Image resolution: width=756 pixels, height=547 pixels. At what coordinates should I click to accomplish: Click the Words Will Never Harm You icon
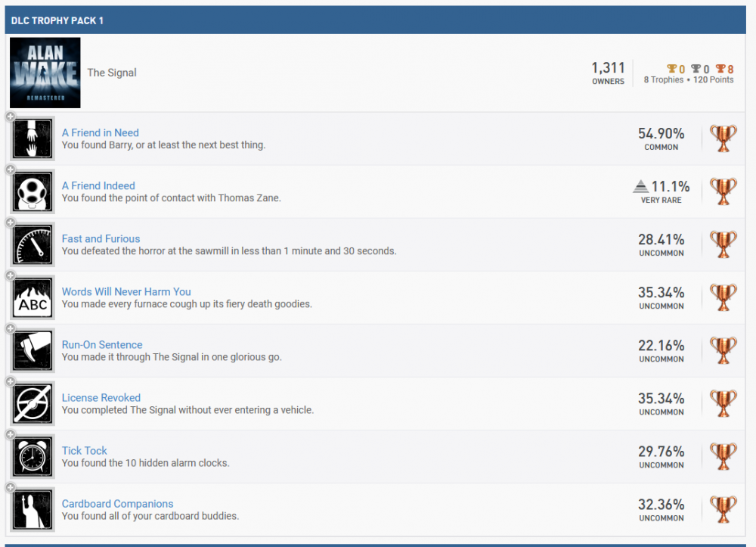pyautogui.click(x=33, y=297)
